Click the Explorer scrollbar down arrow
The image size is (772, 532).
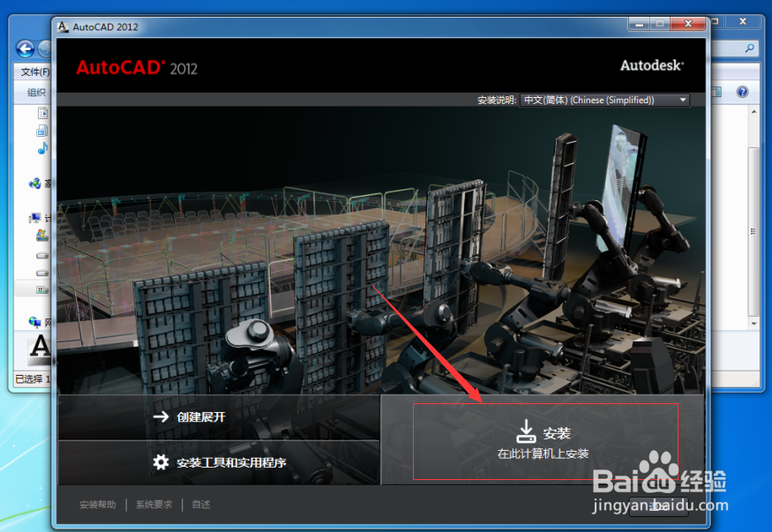753,323
